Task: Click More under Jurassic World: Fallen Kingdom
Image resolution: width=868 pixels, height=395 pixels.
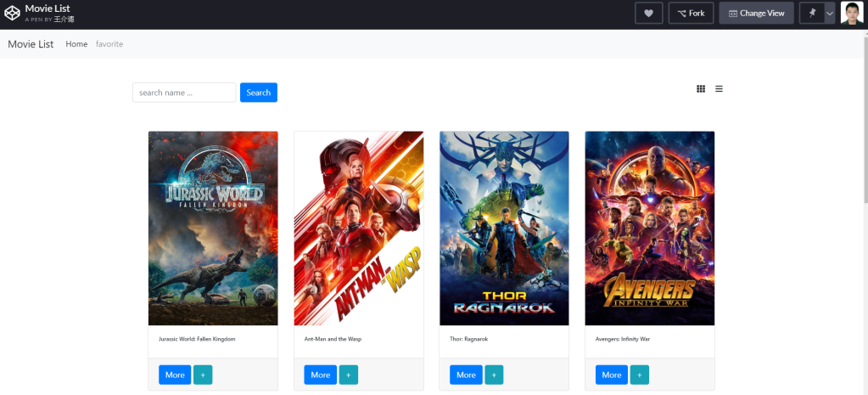Action: point(175,375)
